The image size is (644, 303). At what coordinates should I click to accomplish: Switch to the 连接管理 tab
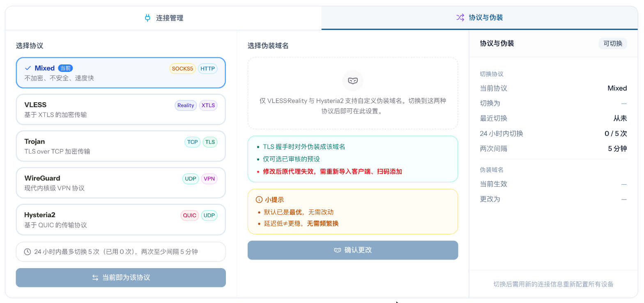click(x=163, y=18)
